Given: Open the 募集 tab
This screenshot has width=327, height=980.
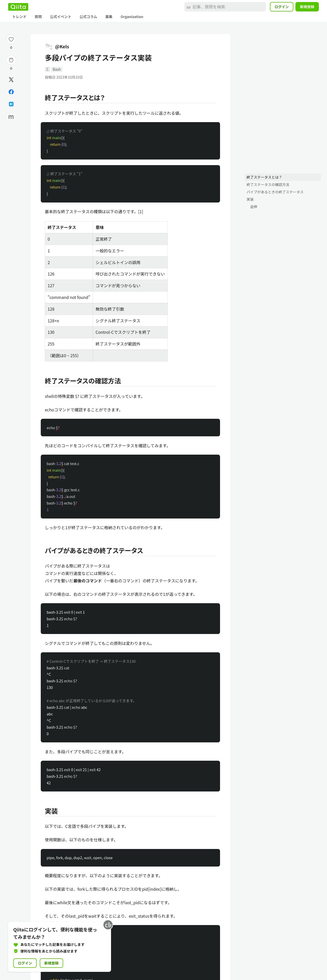Looking at the screenshot, I should coord(109,17).
